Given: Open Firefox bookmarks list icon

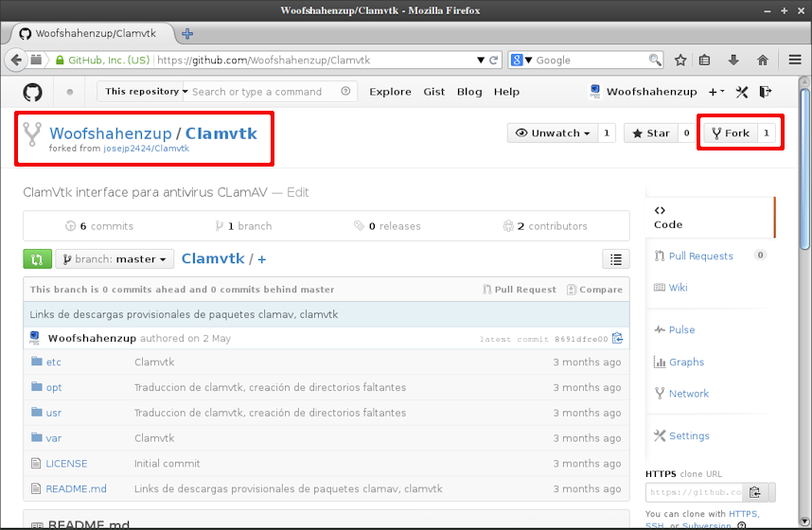Looking at the screenshot, I should [704, 60].
